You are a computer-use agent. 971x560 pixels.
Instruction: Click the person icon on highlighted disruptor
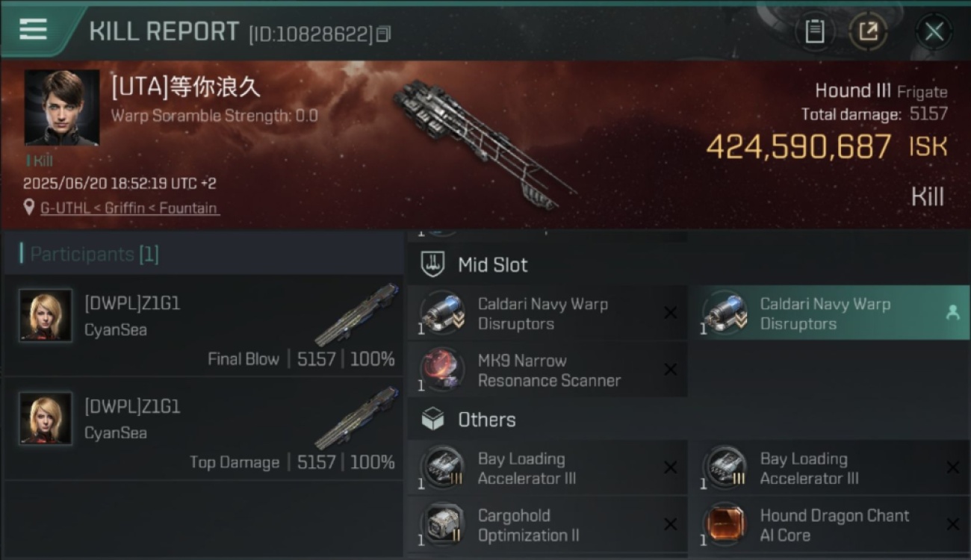(952, 314)
